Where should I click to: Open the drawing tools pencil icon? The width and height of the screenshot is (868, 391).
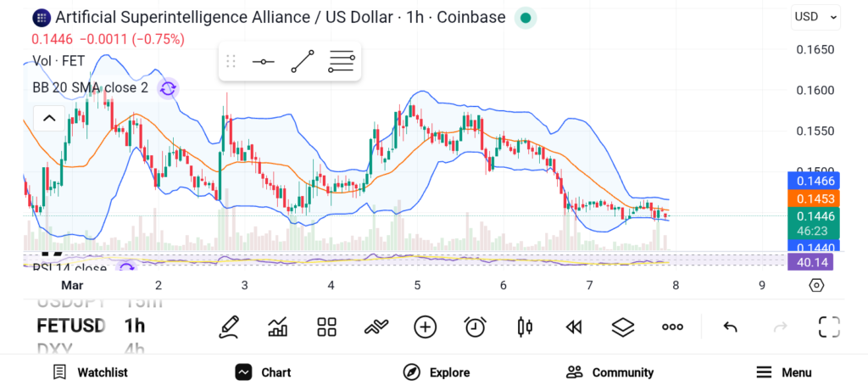tap(228, 327)
